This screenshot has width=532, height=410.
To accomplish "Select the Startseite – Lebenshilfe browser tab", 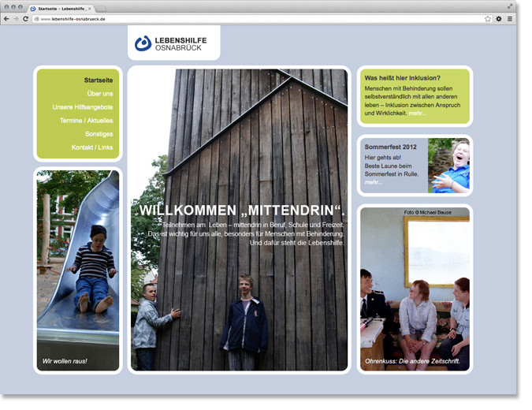I will point(61,9).
